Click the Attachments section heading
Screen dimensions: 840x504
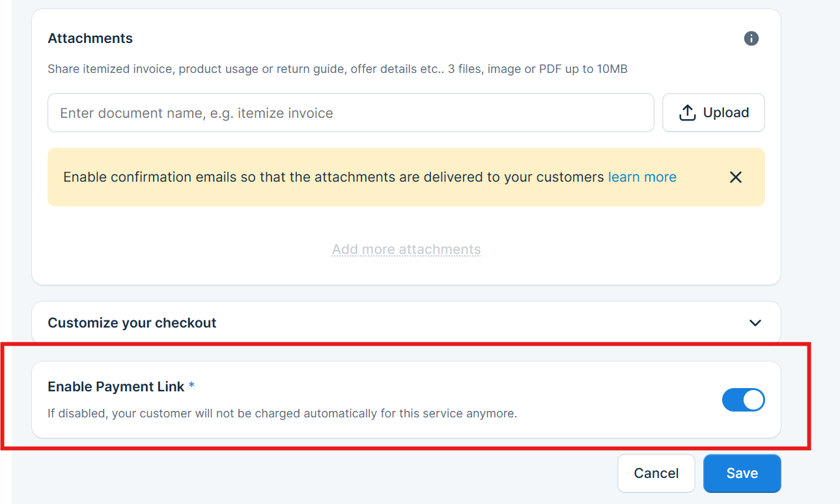point(90,38)
